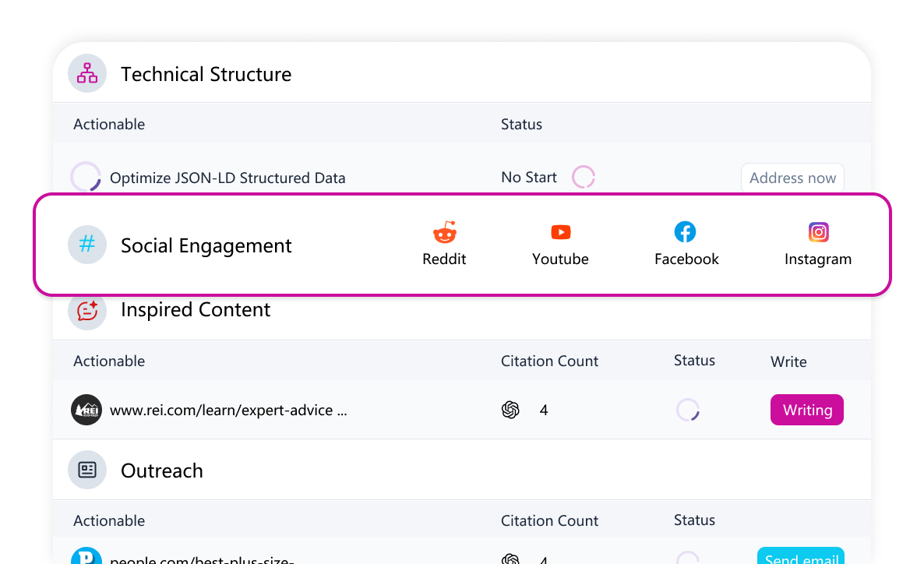Open the www.rei.com/learn/expert-advice link
Image resolution: width=924 pixels, height=564 pixels.
[x=228, y=410]
